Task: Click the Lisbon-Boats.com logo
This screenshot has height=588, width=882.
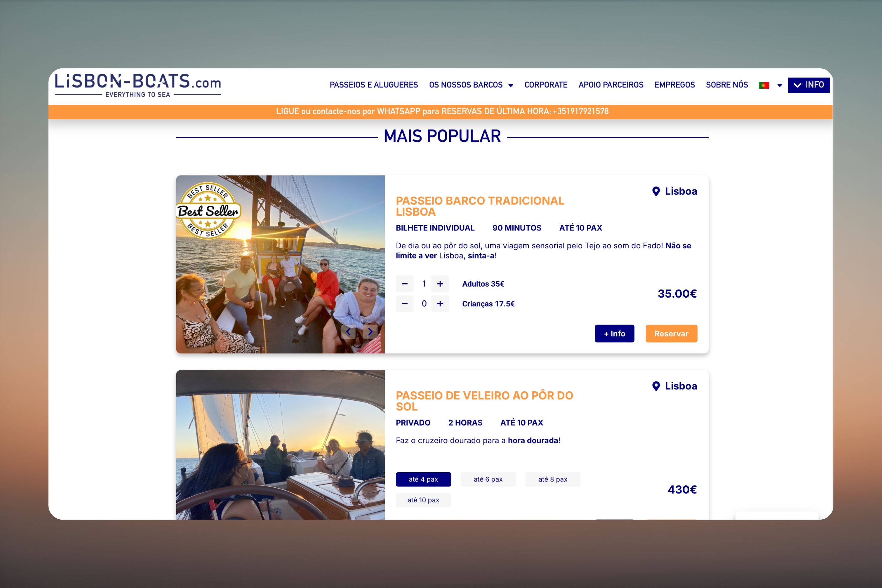Action: (138, 86)
